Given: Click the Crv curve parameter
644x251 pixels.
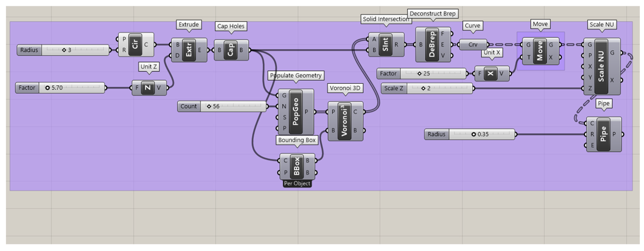Looking at the screenshot, I should click(x=473, y=45).
